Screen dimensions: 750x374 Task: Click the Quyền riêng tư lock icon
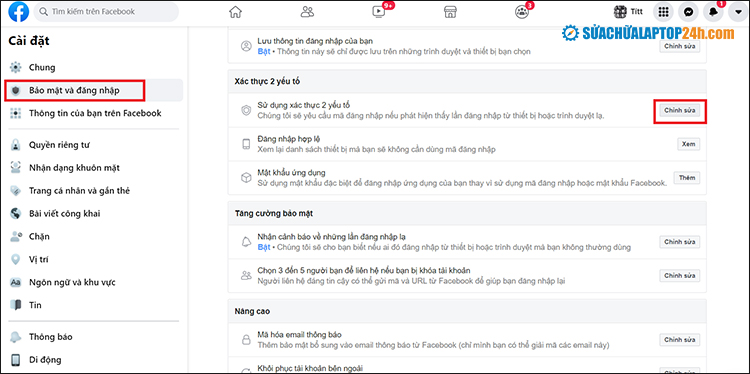16,145
